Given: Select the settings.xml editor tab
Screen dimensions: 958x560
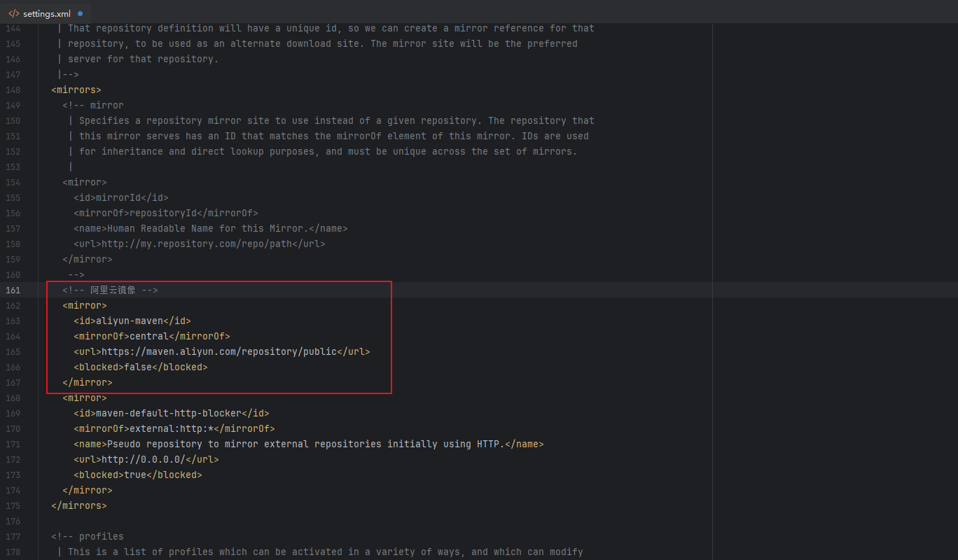Looking at the screenshot, I should (46, 13).
